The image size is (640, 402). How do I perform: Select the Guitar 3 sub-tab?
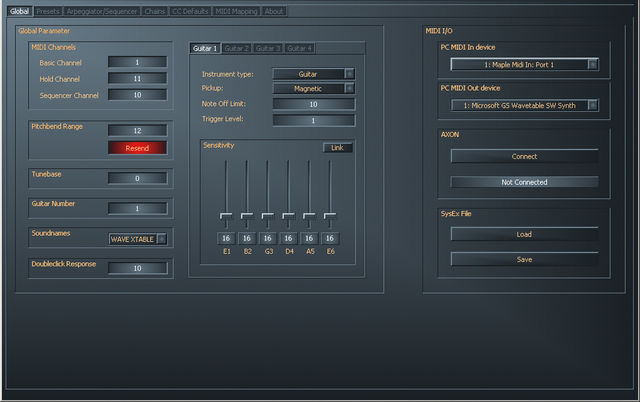pyautogui.click(x=268, y=49)
